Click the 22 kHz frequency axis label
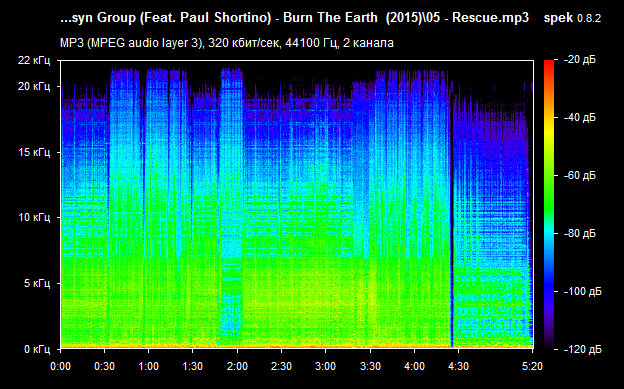624x389 pixels. pyautogui.click(x=34, y=61)
